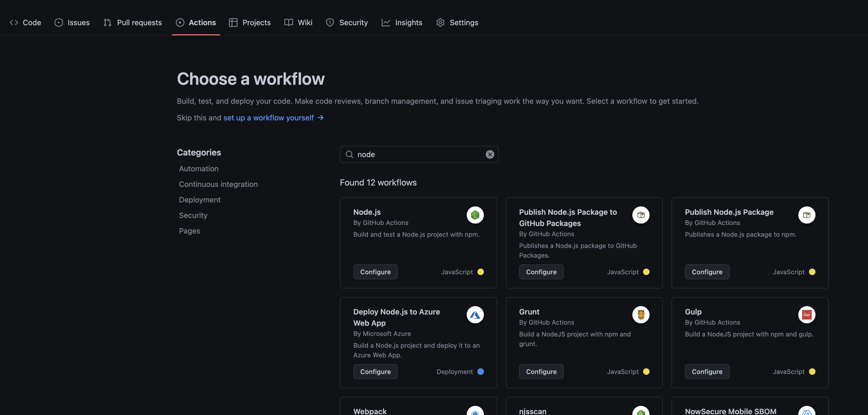The image size is (868, 415).
Task: Click the magnifier icon in the search box
Action: [349, 154]
